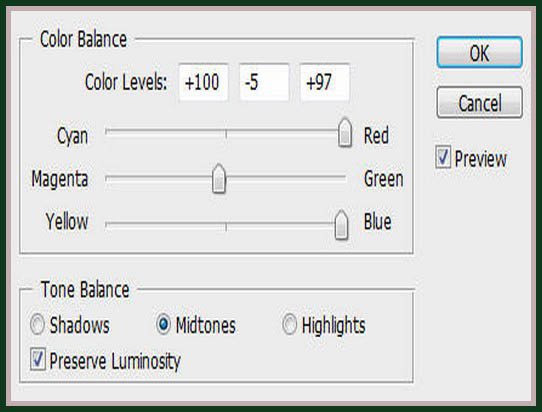
Task: Click the Magenta-Green slider handle
Action: point(219,178)
